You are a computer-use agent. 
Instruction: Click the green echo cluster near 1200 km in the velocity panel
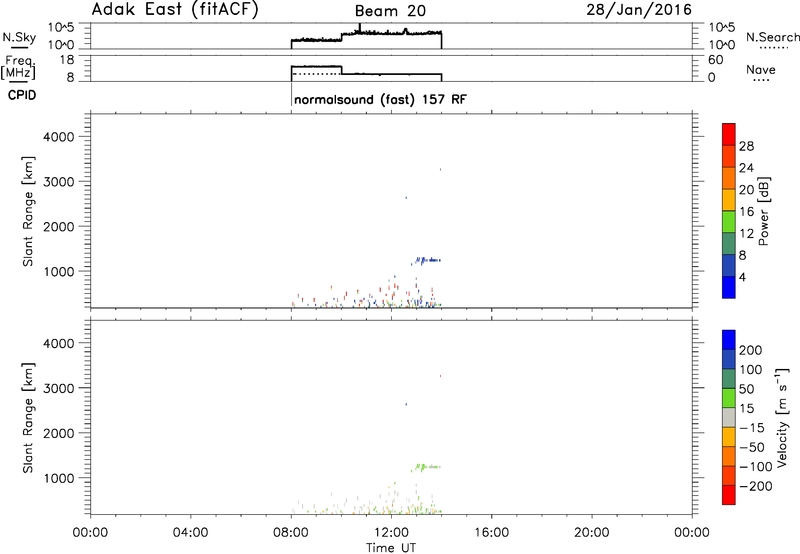pos(426,467)
